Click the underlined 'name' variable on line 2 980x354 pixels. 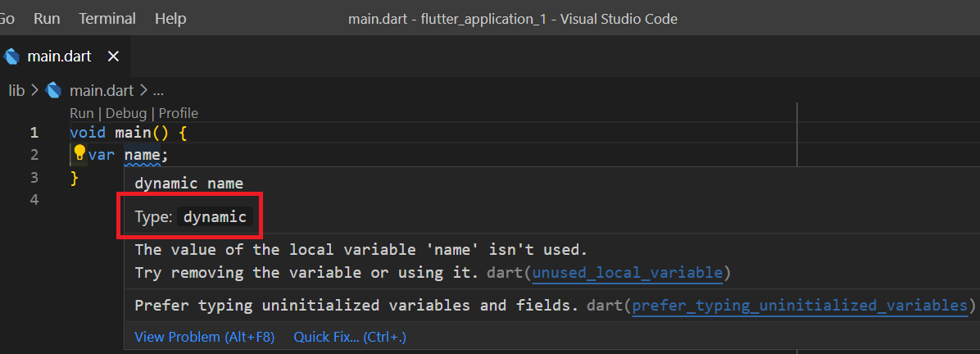(x=142, y=155)
